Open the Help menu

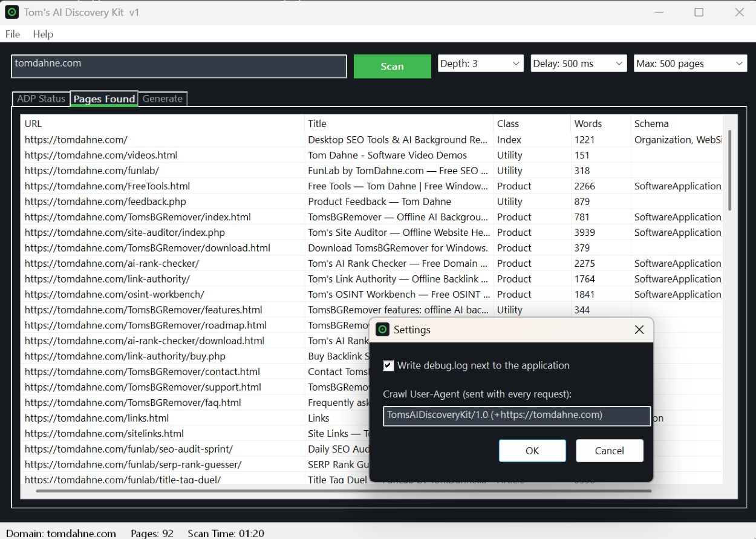point(43,34)
